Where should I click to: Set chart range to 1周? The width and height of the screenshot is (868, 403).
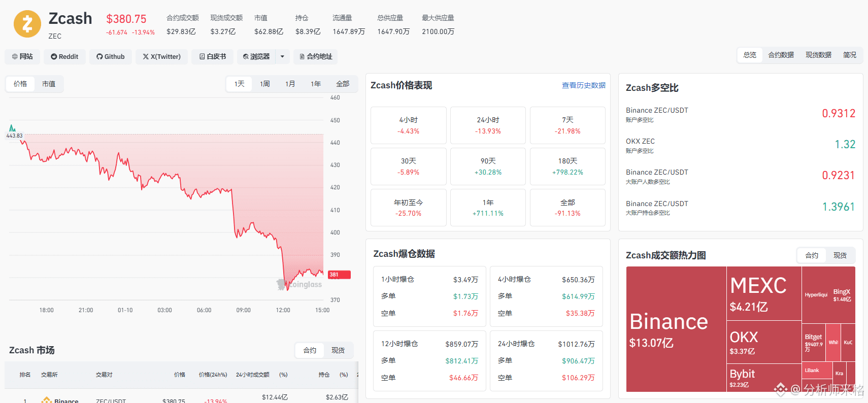click(265, 84)
